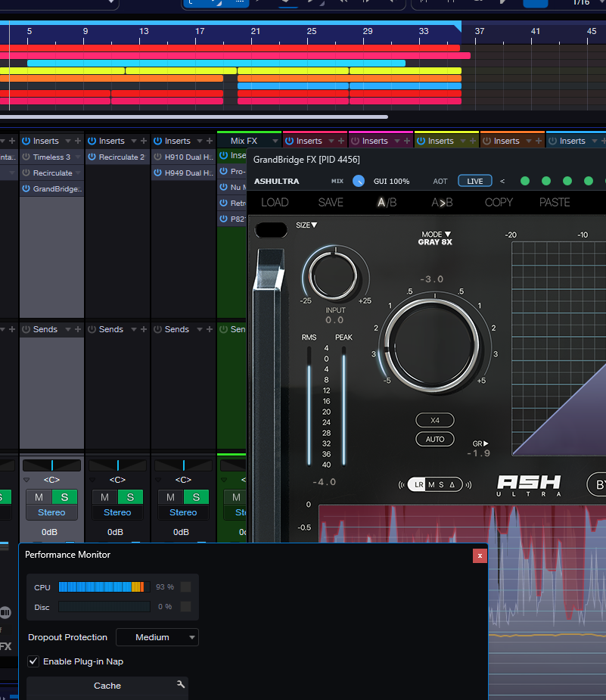This screenshot has height=700, width=606.
Task: Add send on H910 Dual channel
Action: point(210,329)
